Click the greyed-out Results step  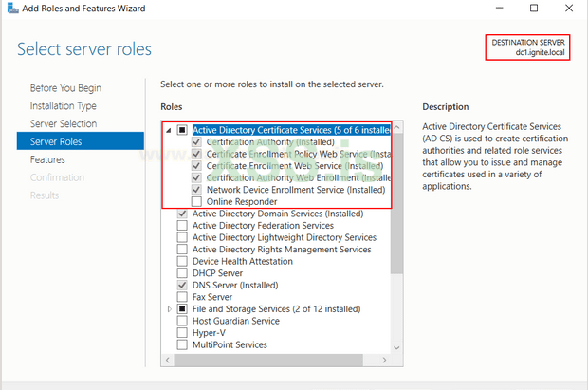pos(45,195)
